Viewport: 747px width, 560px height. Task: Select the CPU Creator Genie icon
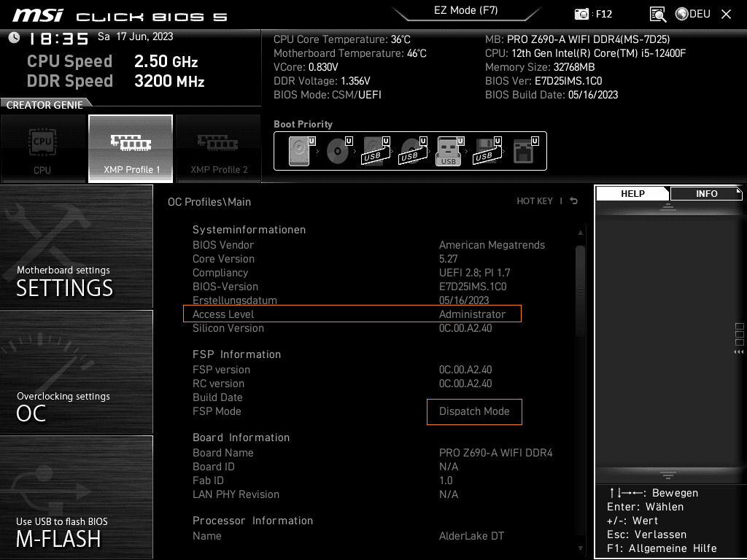[x=43, y=148]
